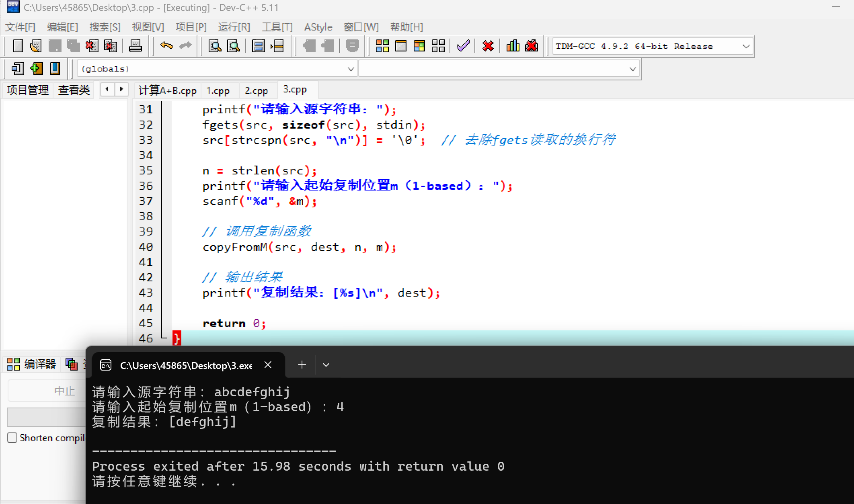854x504 pixels.
Task: Open the terminal new-tab dropdown chevron
Action: (326, 365)
